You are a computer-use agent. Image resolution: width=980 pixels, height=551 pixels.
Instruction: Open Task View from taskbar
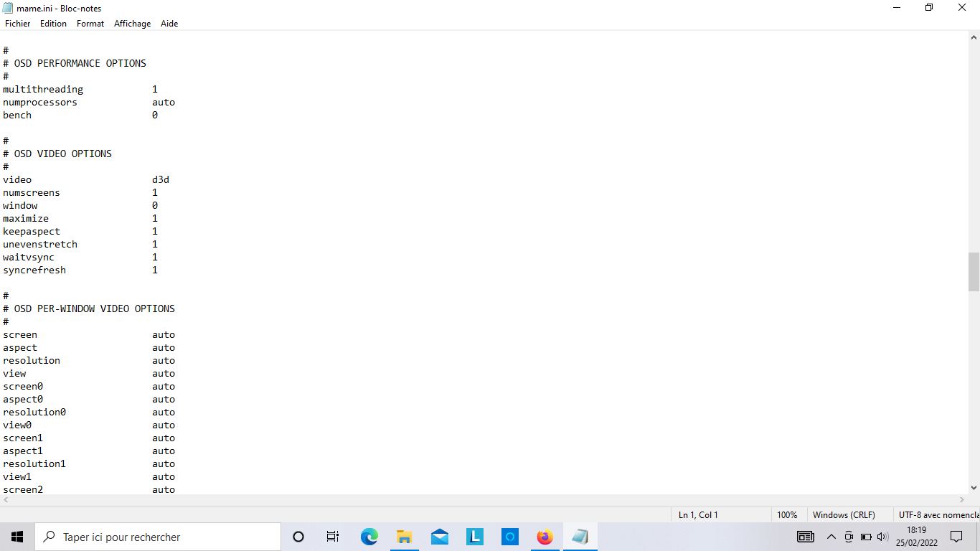pyautogui.click(x=333, y=537)
